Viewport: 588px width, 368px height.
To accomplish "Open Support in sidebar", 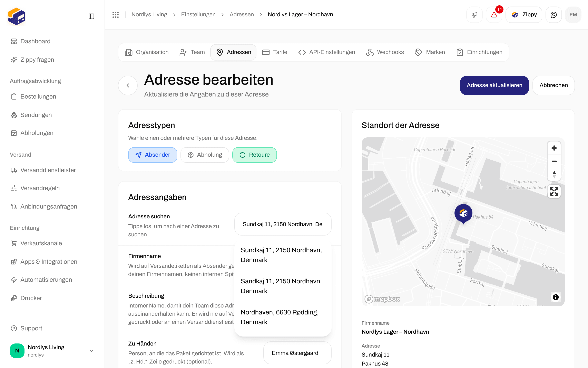I will [27, 328].
